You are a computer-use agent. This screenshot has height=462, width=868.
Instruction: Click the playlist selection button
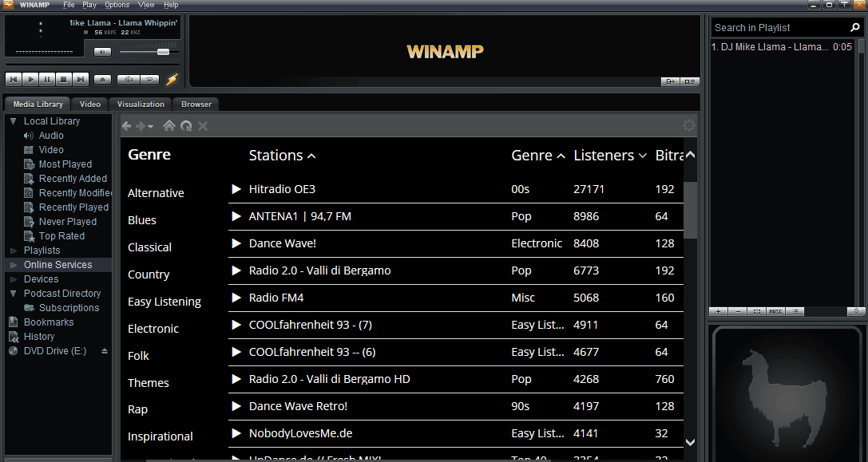tap(757, 311)
